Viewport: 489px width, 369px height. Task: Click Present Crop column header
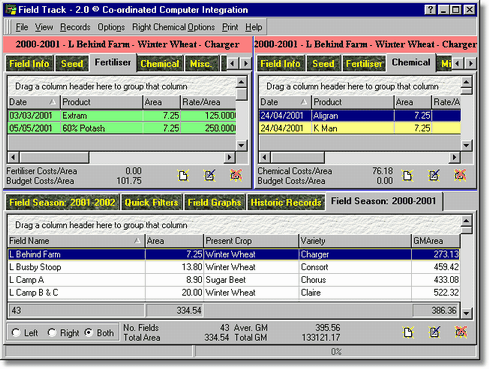click(251, 241)
